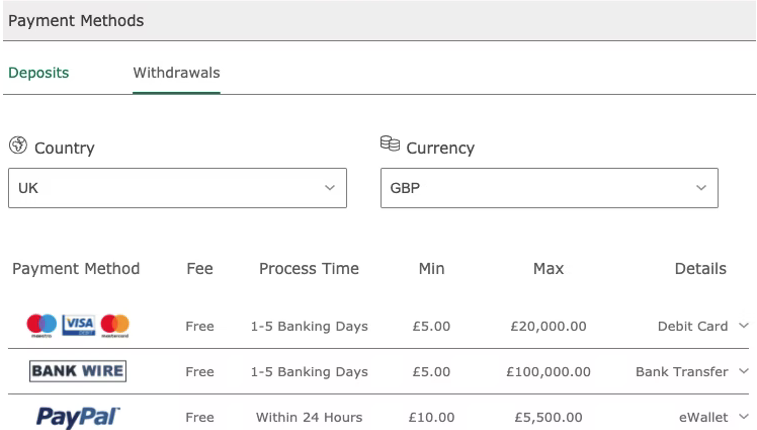Click the Maestro card logo
Image resolution: width=757 pixels, height=430 pixels.
click(42, 325)
